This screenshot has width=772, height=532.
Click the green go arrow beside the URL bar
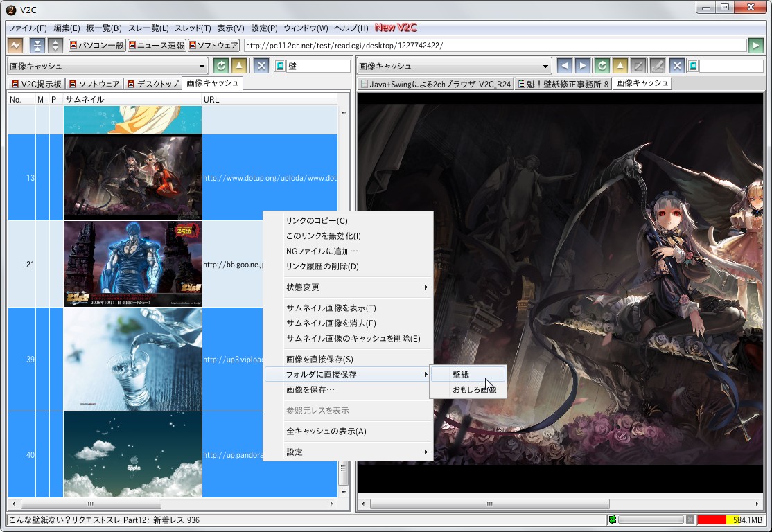point(756,46)
